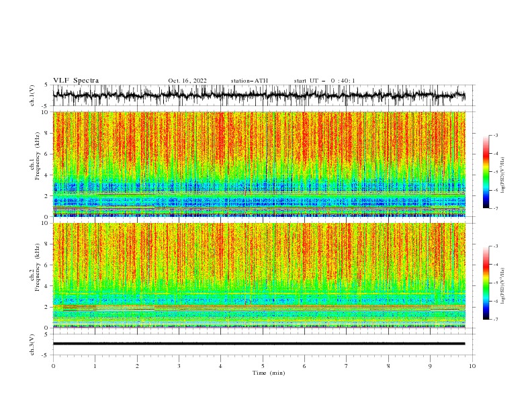Click the ch.2 PSD color bar
The height and width of the screenshot is (411, 532).
click(x=486, y=283)
